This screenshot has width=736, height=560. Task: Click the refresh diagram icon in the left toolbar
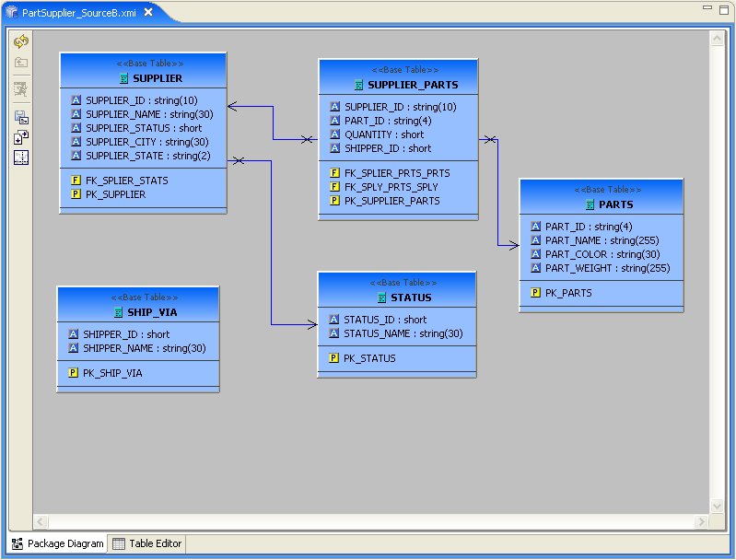pyautogui.click(x=21, y=42)
